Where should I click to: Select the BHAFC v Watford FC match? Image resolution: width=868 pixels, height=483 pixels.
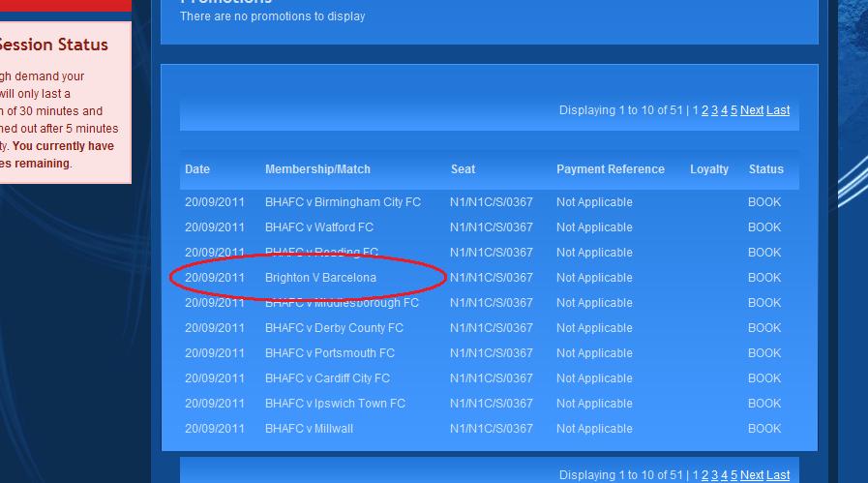319,227
